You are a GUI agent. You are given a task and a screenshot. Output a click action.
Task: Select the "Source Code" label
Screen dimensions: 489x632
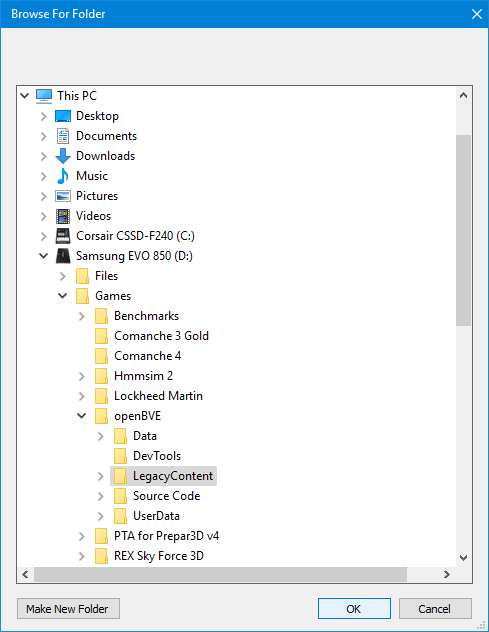pyautogui.click(x=166, y=496)
